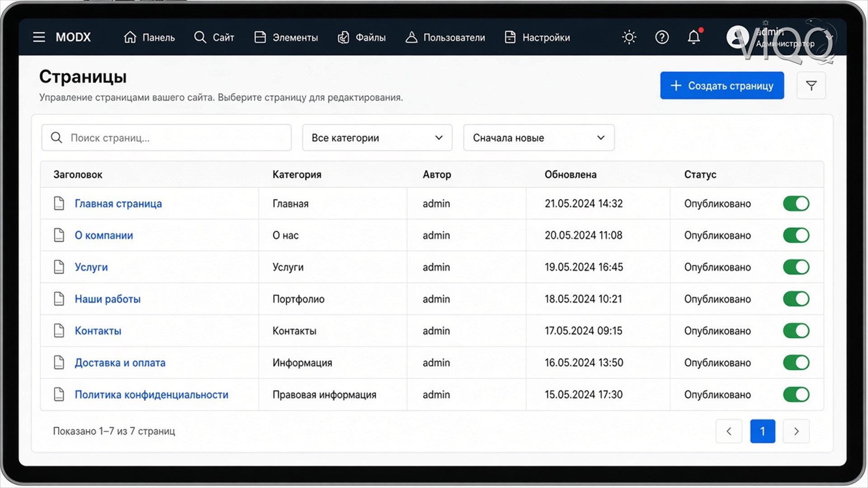Image resolution: width=868 pixels, height=488 pixels.
Task: Select page 1 in pagination
Action: 763,431
